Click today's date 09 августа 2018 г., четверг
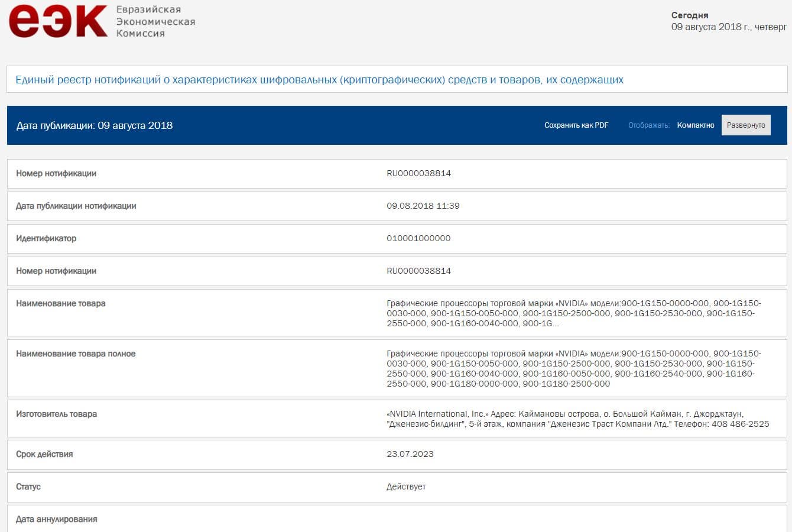 729,27
